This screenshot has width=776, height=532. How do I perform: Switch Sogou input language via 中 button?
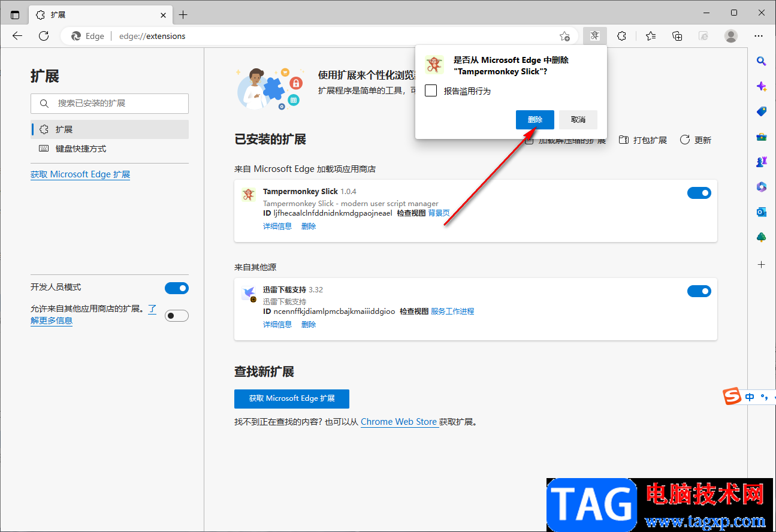point(750,397)
